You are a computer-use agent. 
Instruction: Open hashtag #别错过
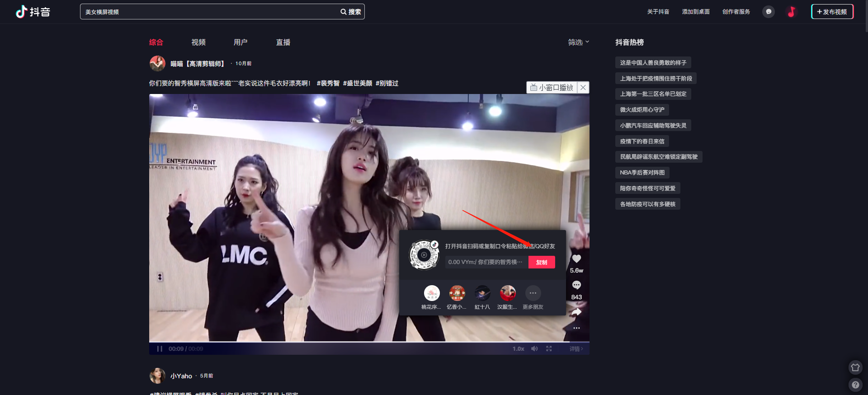[x=387, y=83]
